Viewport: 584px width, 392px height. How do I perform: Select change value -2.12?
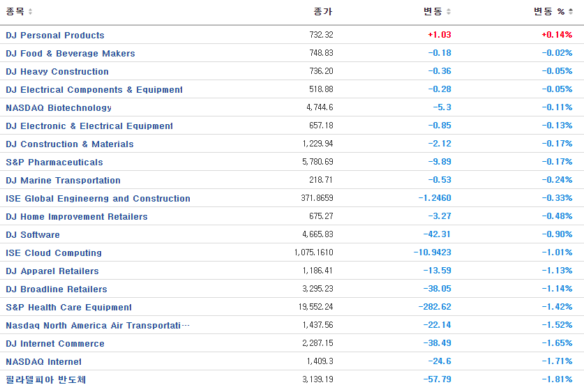(440, 144)
